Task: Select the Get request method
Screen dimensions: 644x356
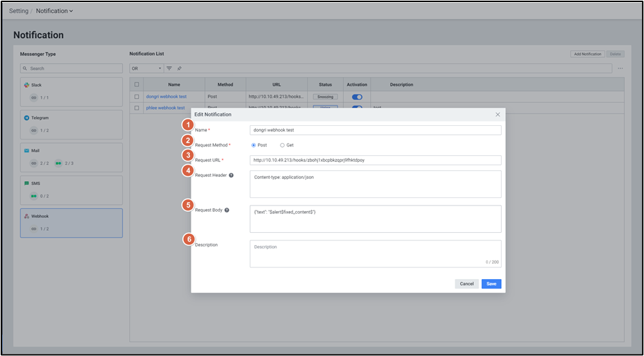Action: click(x=282, y=145)
